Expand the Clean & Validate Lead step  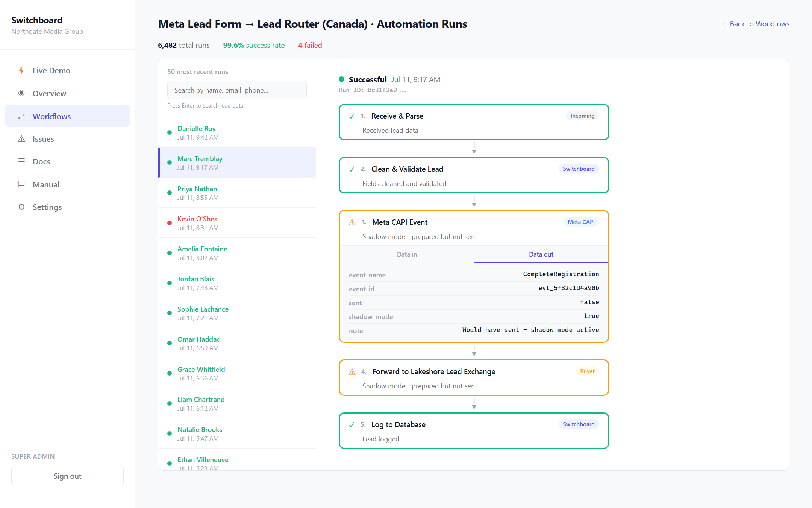pos(474,175)
